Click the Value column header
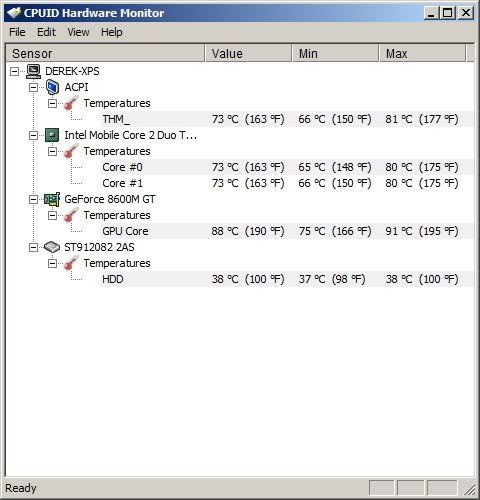480x500 pixels. 248,53
